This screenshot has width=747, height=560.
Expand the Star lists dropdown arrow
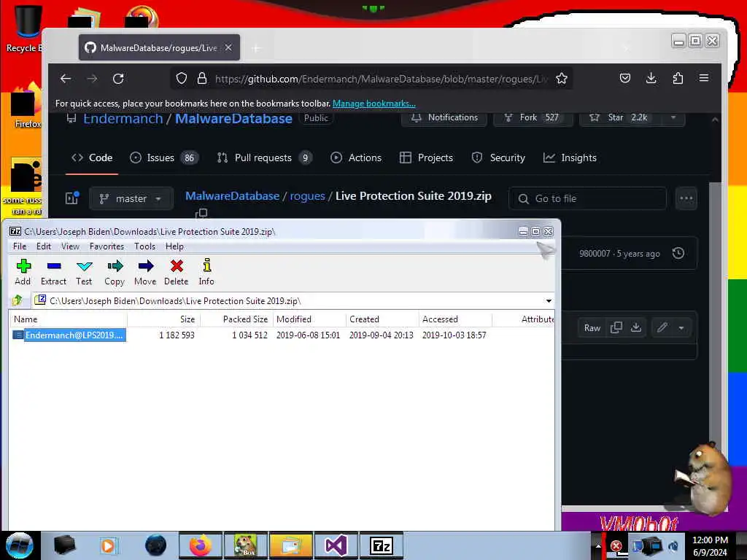(x=673, y=117)
